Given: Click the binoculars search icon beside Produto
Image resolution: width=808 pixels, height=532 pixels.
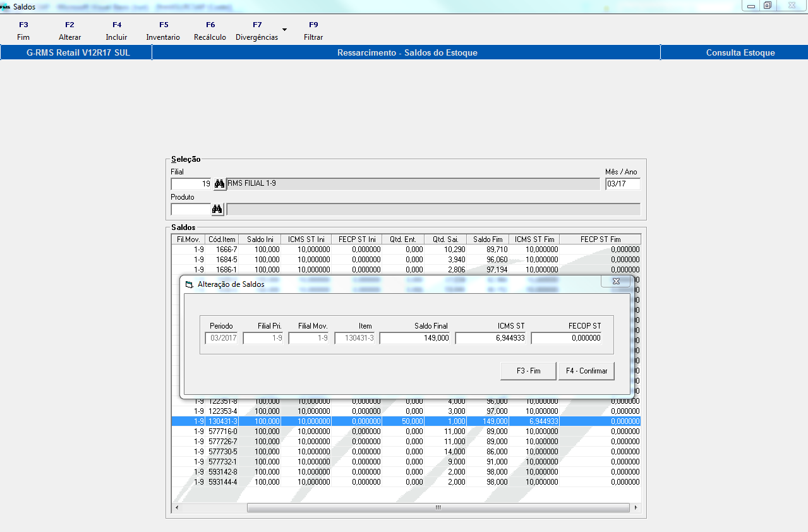Looking at the screenshot, I should 217,209.
